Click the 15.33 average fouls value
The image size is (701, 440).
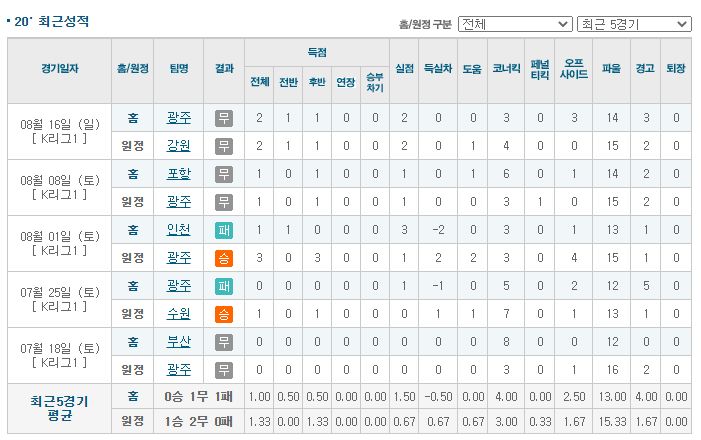612,421
